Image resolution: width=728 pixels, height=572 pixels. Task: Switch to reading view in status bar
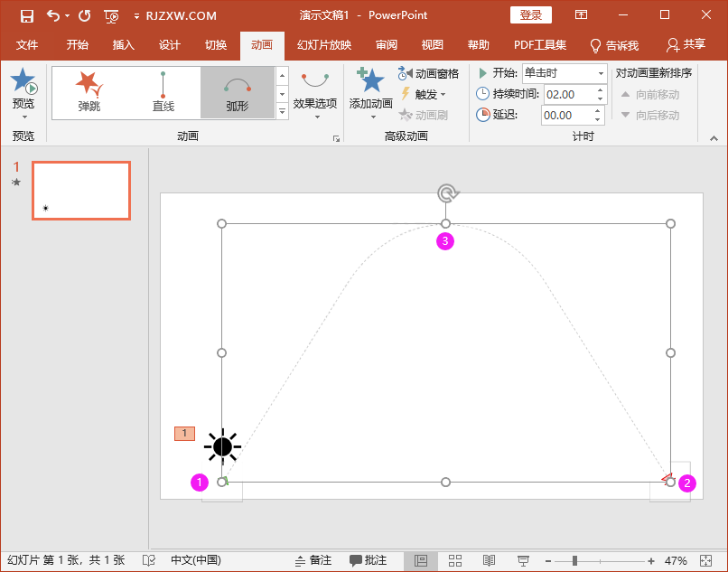coord(489,561)
